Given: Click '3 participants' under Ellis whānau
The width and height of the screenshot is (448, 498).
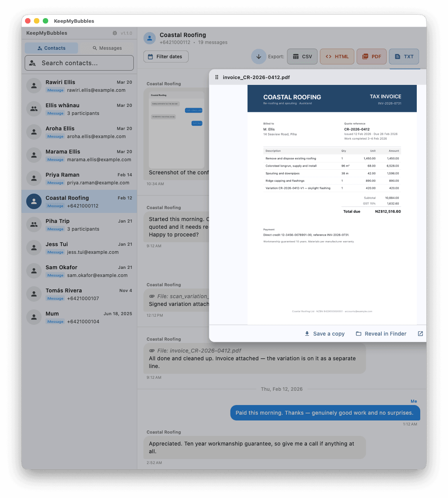Looking at the screenshot, I should pos(83,113).
